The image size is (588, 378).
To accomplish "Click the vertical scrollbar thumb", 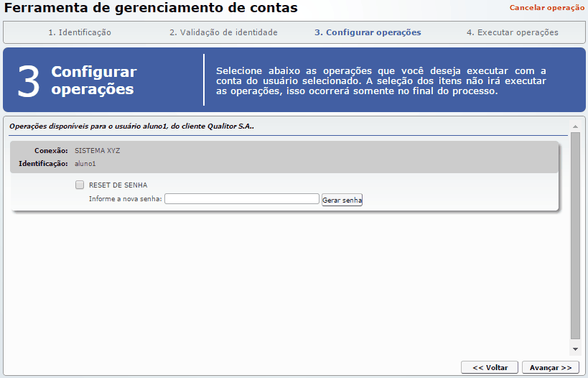I will click(575, 234).
